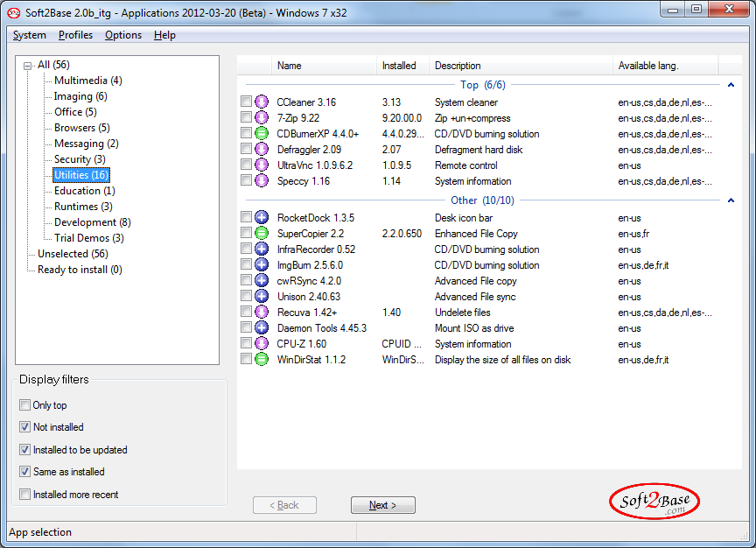Click the purple update icon beside Defraggler 2.09
This screenshot has height=548, width=756.
point(262,149)
